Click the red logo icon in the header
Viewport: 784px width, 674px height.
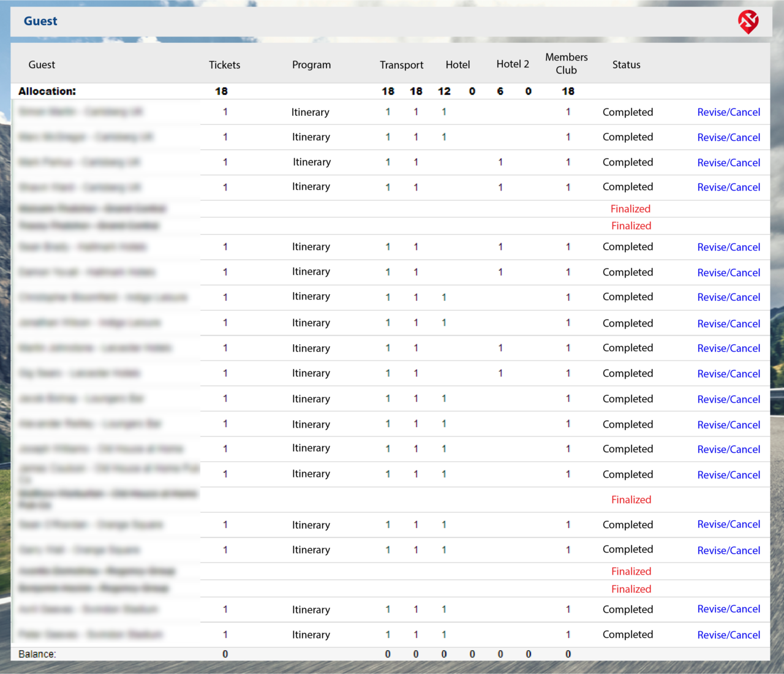[x=748, y=22]
